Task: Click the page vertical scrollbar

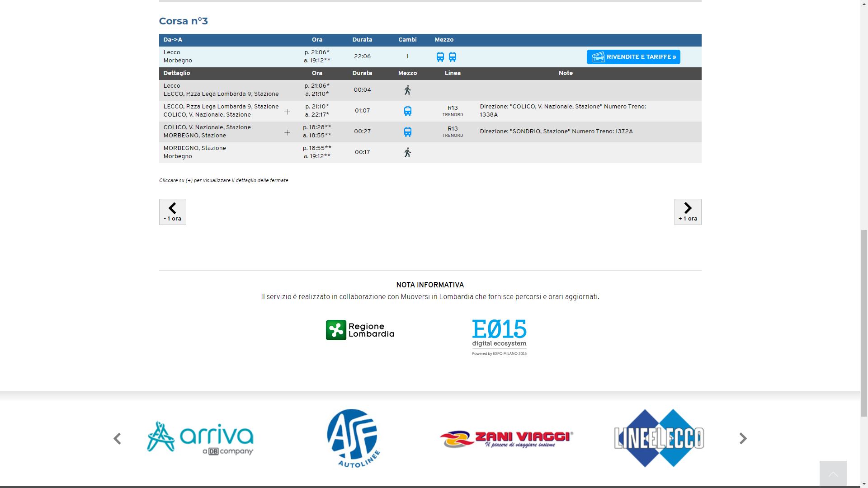Action: 864,324
